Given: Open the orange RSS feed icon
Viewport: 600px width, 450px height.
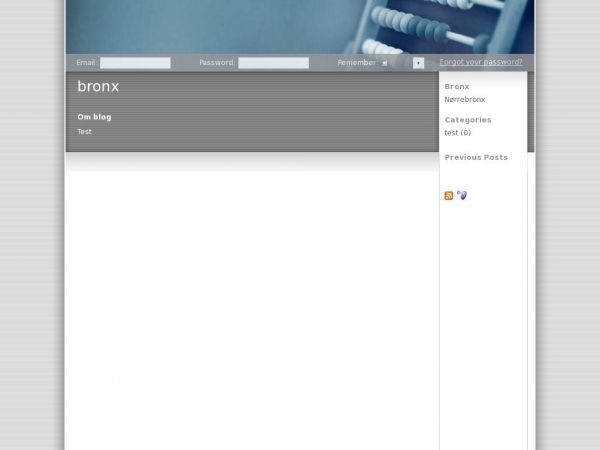Looking at the screenshot, I should 449,196.
